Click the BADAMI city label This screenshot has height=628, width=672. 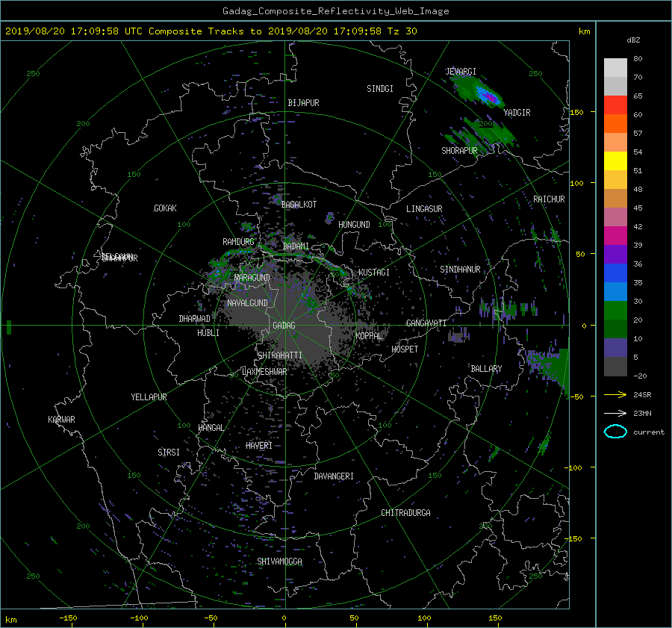296,246
